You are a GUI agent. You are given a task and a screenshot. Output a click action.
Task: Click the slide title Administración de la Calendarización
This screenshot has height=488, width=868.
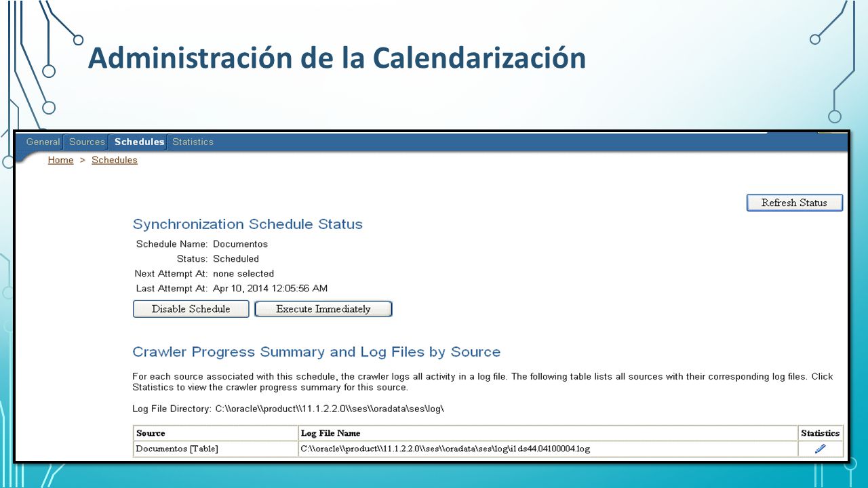[337, 58]
